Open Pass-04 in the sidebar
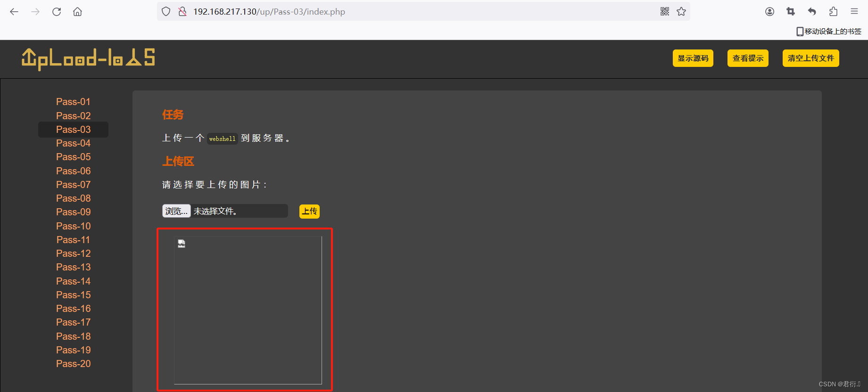The height and width of the screenshot is (392, 868). [73, 143]
